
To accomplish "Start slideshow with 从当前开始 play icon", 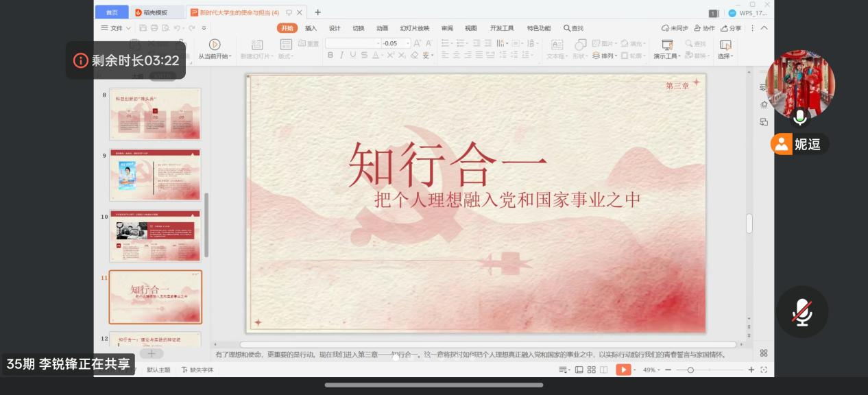I will pyautogui.click(x=215, y=44).
